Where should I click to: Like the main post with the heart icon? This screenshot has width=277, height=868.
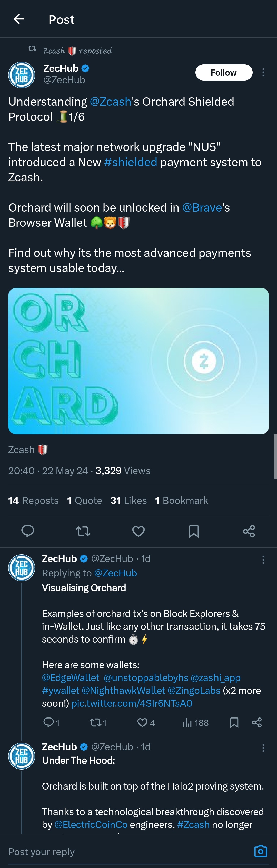pyautogui.click(x=138, y=531)
